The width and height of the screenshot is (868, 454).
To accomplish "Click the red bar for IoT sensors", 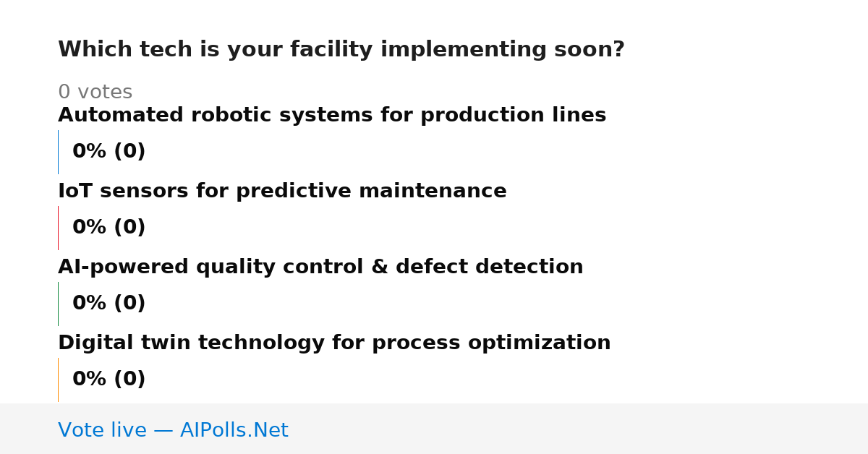I will pyautogui.click(x=58, y=228).
